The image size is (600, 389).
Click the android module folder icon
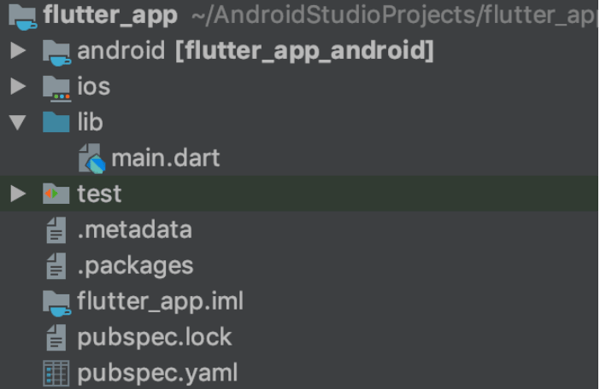57,53
